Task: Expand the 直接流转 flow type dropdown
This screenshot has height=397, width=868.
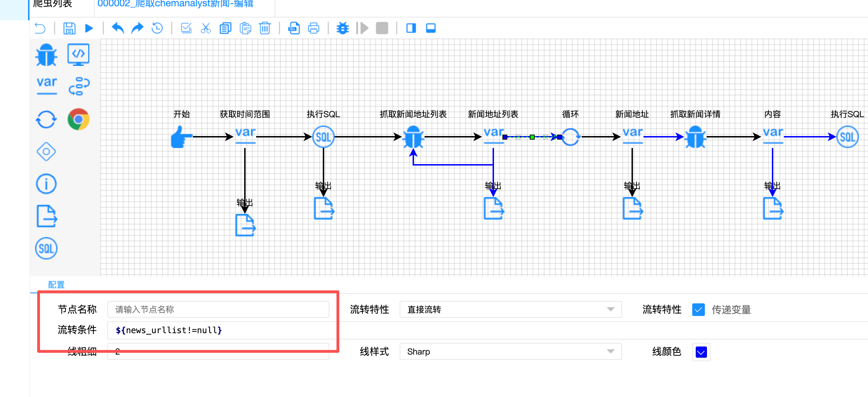Action: 510,309
